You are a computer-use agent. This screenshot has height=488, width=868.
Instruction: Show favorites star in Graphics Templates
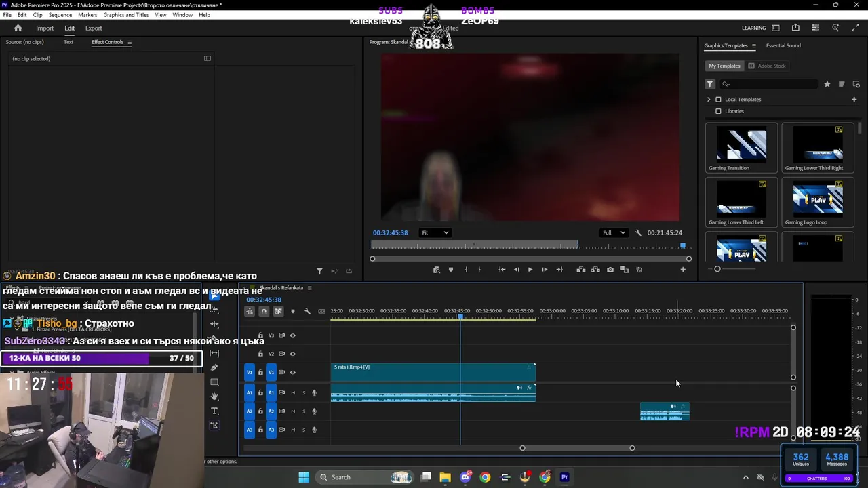(x=827, y=84)
